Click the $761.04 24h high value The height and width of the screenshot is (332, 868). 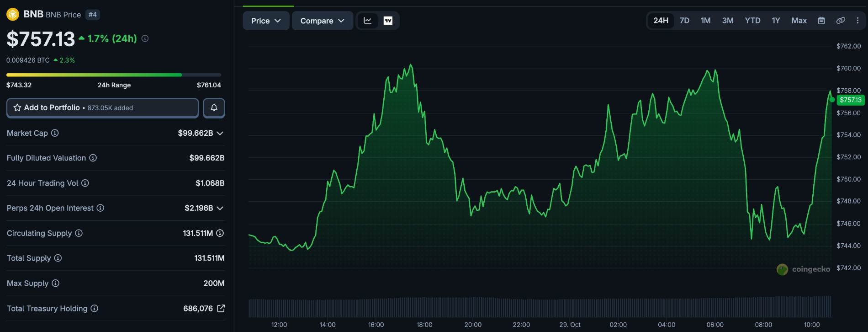(209, 85)
